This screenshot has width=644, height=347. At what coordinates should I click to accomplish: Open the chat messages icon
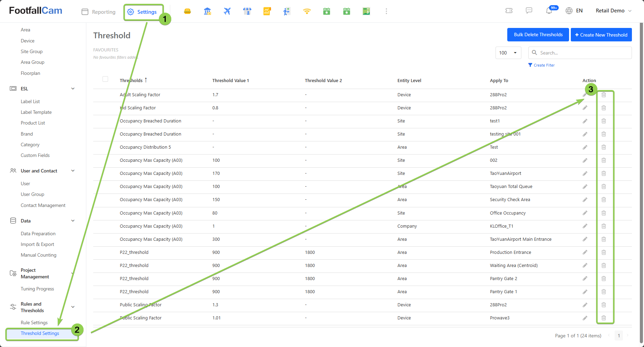(529, 11)
